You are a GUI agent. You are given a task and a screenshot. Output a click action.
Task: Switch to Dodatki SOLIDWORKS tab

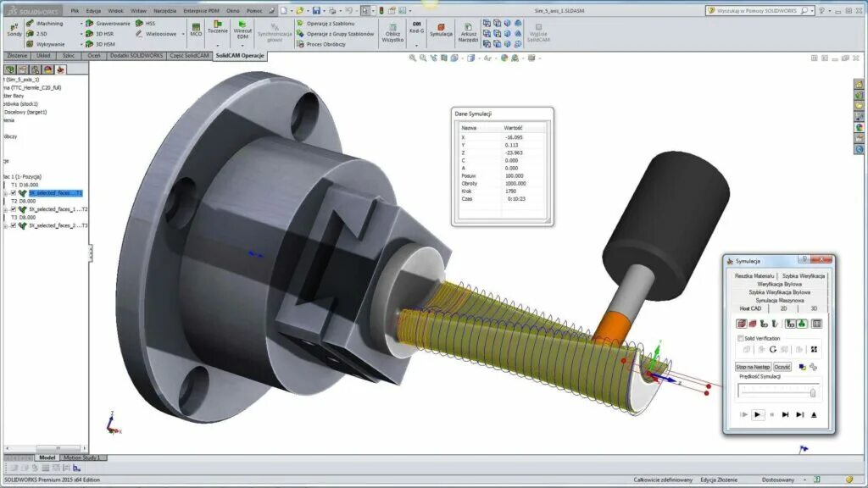click(x=136, y=55)
